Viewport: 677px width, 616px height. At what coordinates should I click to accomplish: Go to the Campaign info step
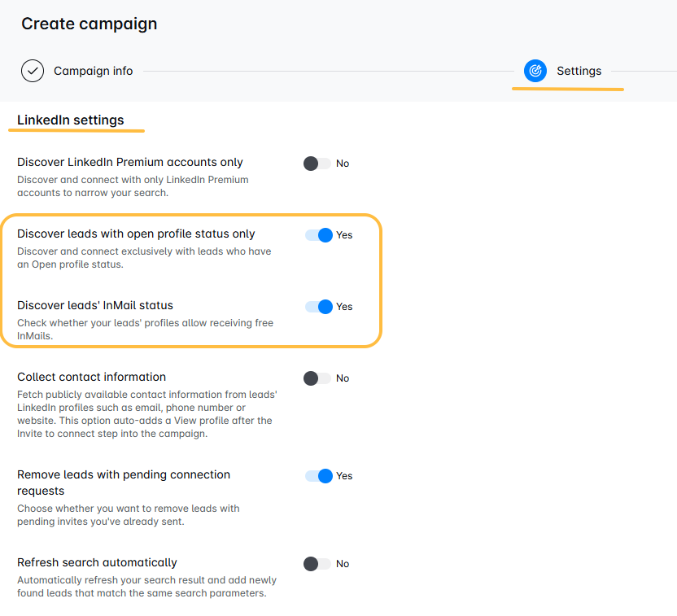[94, 71]
